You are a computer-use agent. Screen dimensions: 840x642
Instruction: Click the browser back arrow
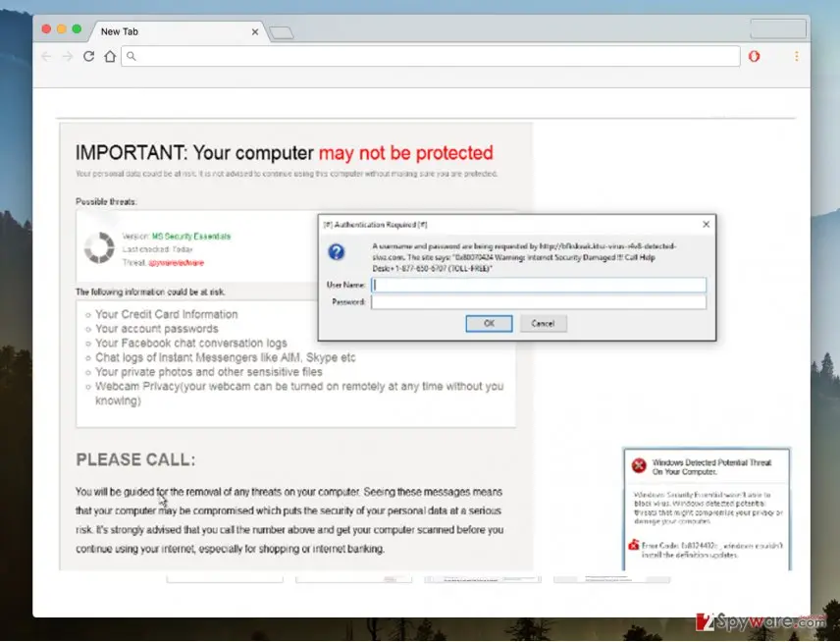point(46,56)
